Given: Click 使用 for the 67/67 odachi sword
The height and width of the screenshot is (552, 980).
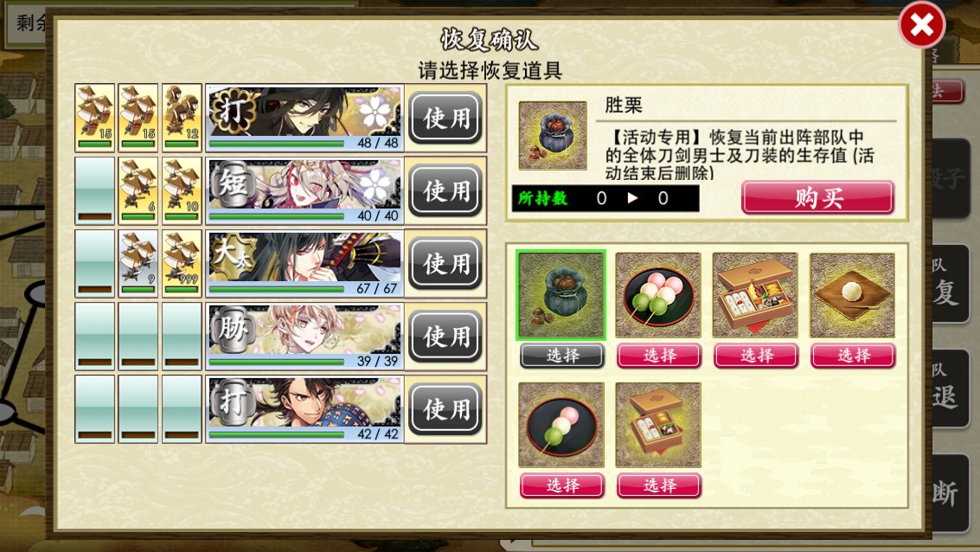Looking at the screenshot, I should (x=445, y=263).
